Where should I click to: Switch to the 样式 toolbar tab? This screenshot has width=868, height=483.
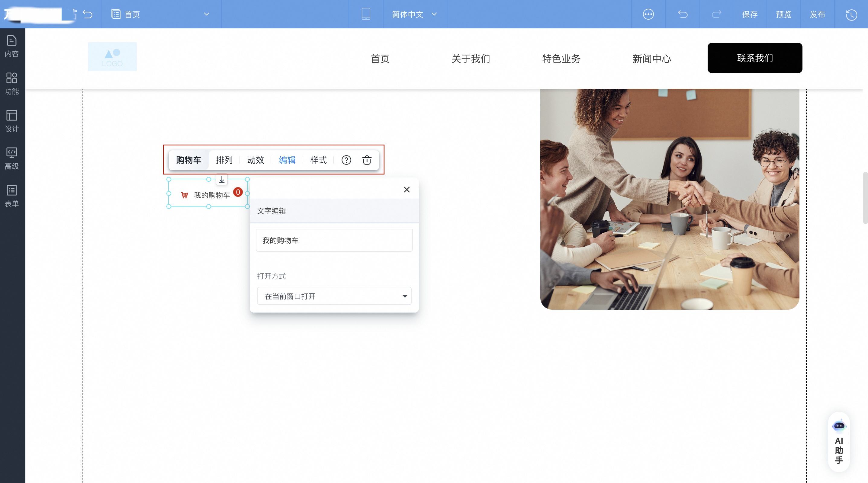pos(318,160)
